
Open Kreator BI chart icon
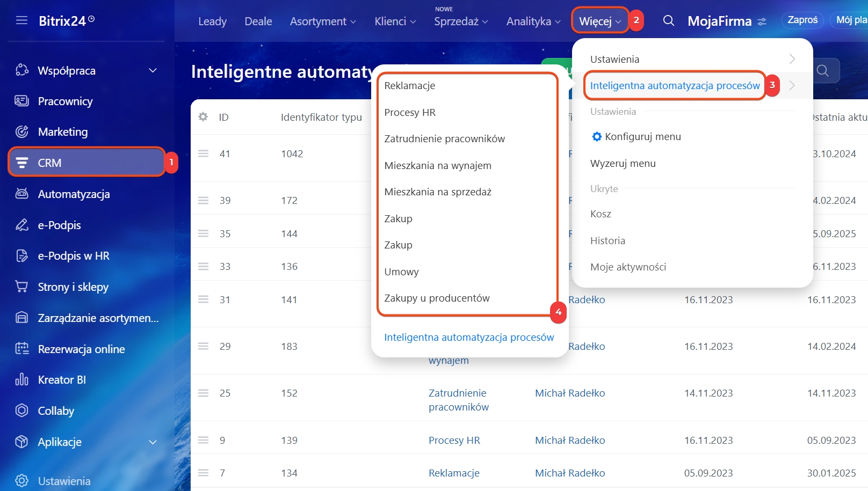(21, 379)
